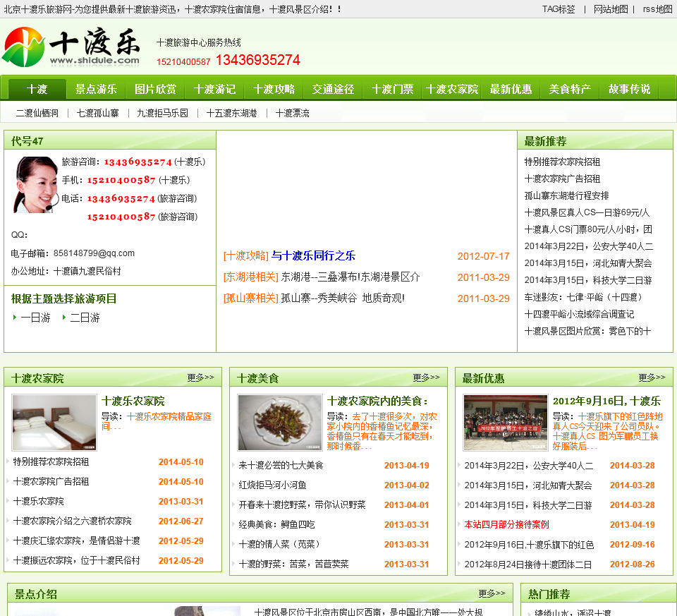Click the 十渡乐 site logo
677x616 pixels.
click(72, 47)
